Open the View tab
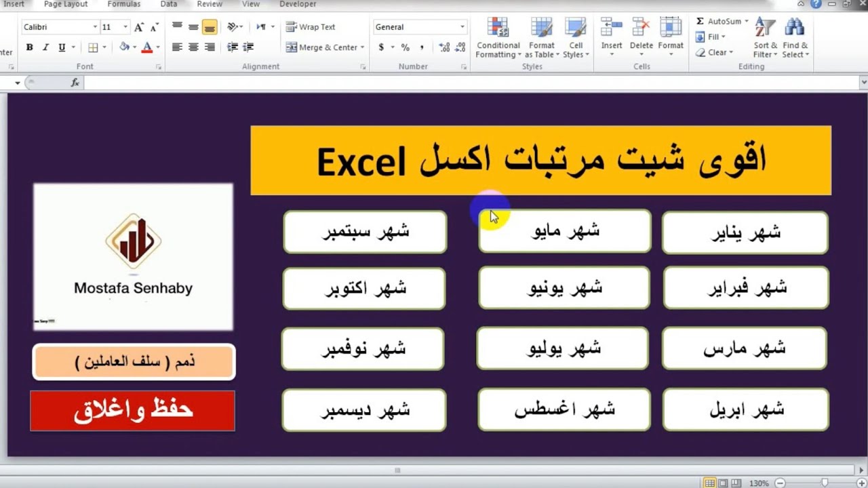Screen dimensions: 868x488 click(251, 4)
